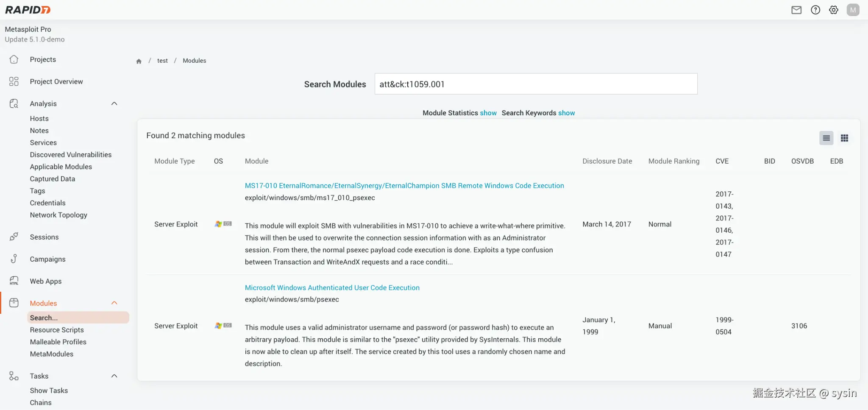Go to test project breadcrumb

tap(162, 61)
